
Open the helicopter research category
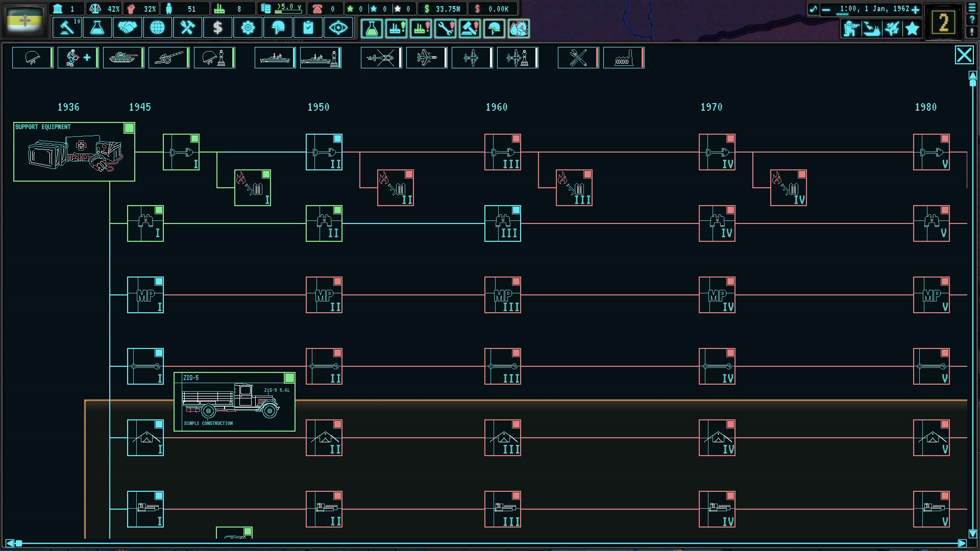click(381, 58)
